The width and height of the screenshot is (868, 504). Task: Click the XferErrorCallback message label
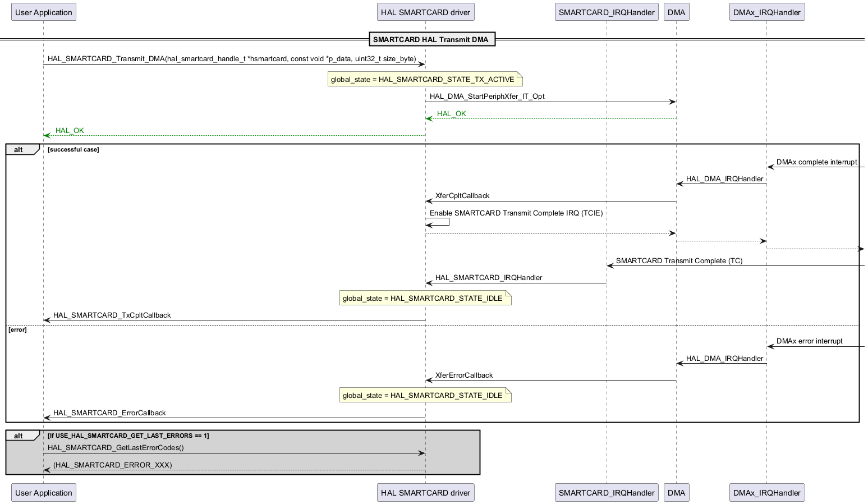coord(464,375)
